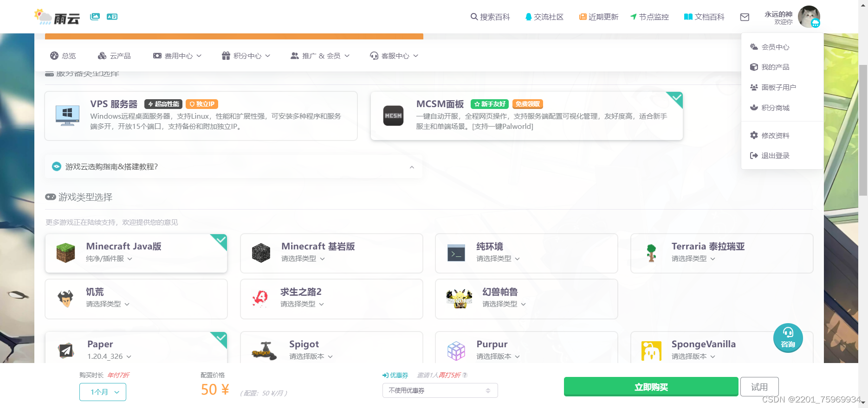Screen dimensions: 868x408
Task: Click the user avatar picture
Action: pyautogui.click(x=809, y=17)
